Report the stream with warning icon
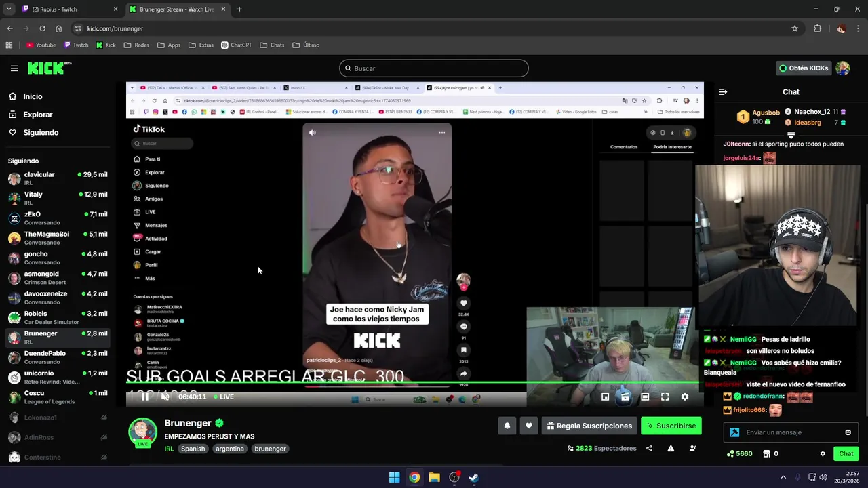 coord(671,448)
